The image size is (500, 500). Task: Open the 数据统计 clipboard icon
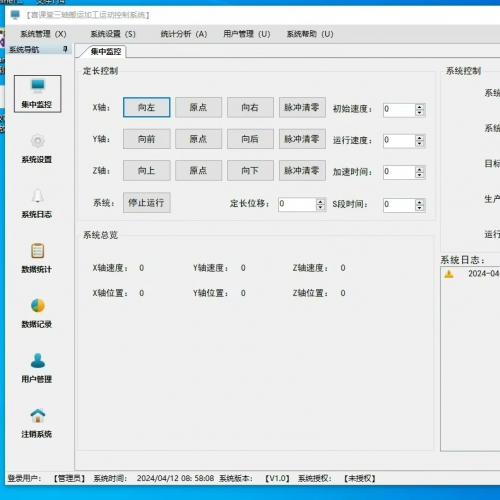point(37,251)
